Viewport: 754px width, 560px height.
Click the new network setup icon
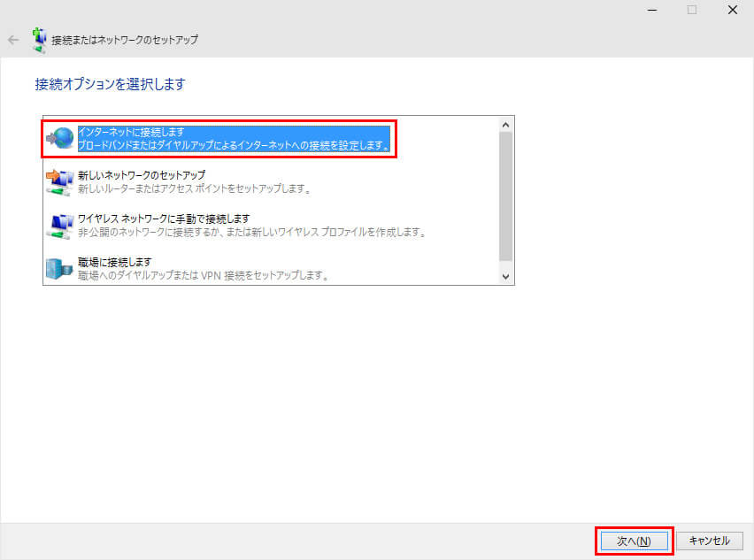tap(59, 182)
